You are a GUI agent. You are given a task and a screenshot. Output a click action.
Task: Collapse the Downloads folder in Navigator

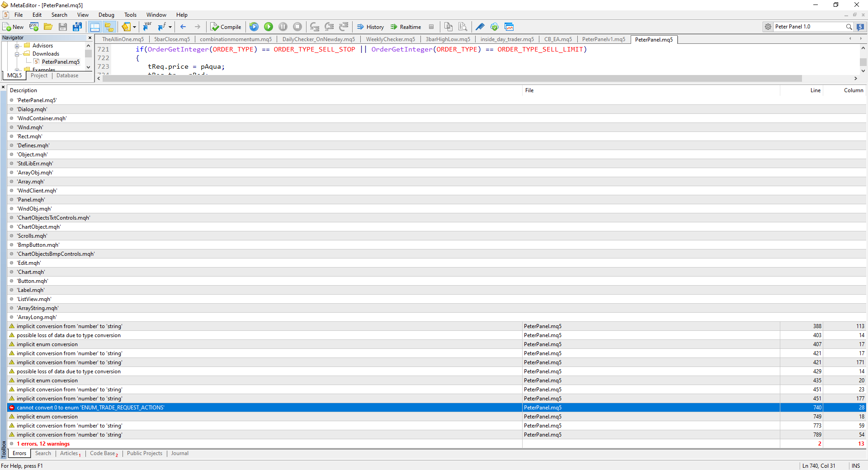click(x=17, y=53)
